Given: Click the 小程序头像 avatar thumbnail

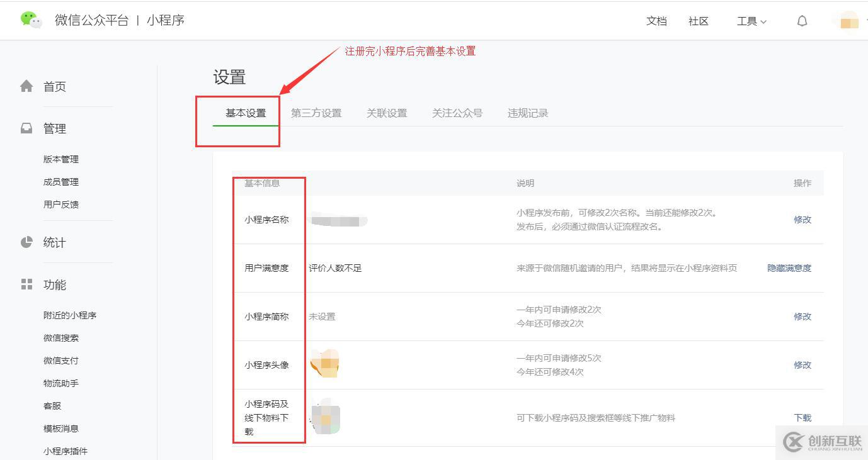Looking at the screenshot, I should tap(325, 364).
